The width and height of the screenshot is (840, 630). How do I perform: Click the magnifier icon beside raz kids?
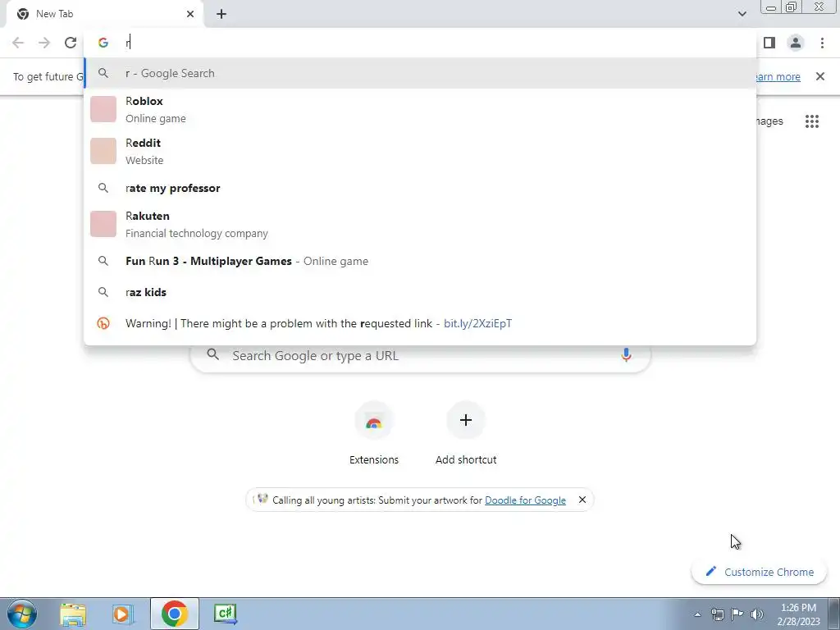[103, 292]
